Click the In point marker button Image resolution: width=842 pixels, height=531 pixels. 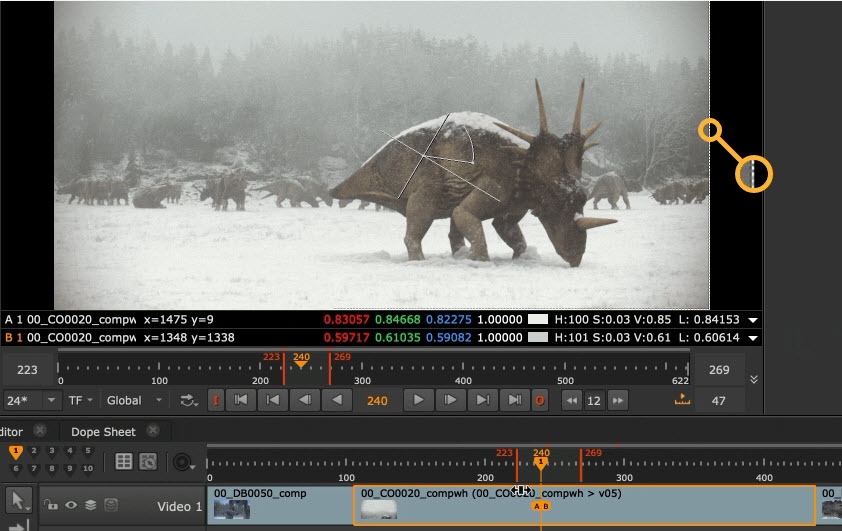pyautogui.click(x=216, y=401)
